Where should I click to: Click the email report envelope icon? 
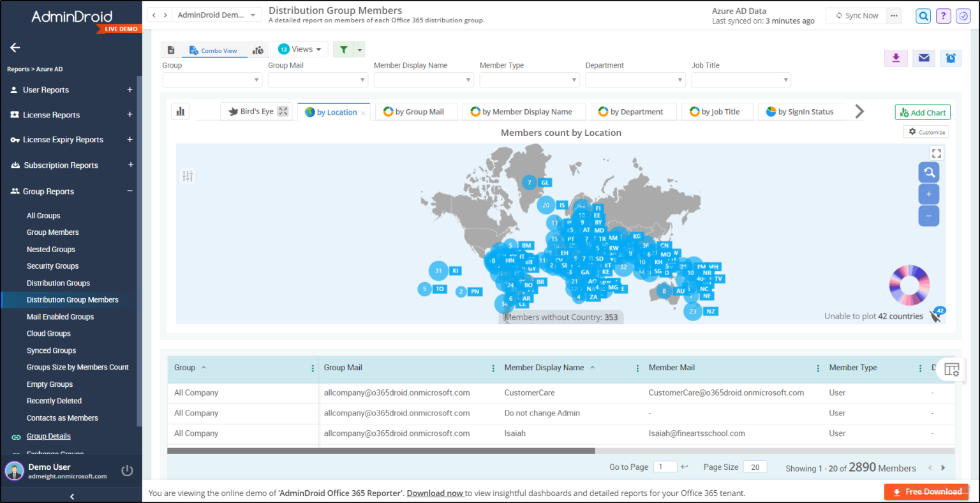924,58
